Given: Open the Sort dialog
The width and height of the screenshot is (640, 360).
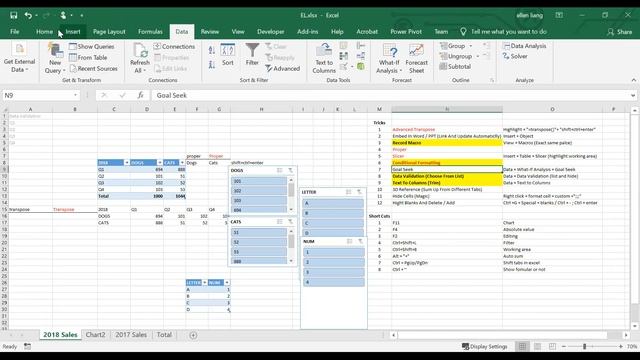Looking at the screenshot, I should (228, 55).
